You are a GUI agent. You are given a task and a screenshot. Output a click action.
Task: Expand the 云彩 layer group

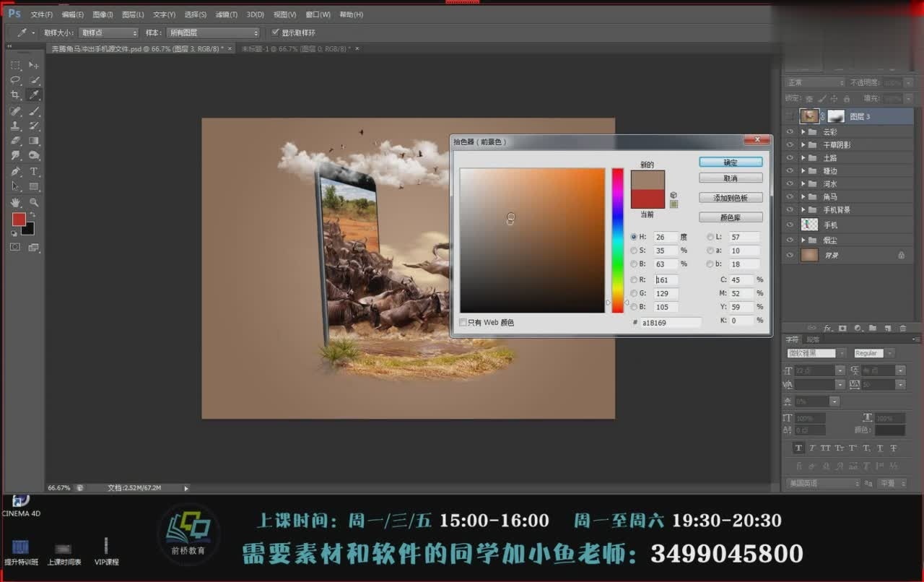[803, 132]
